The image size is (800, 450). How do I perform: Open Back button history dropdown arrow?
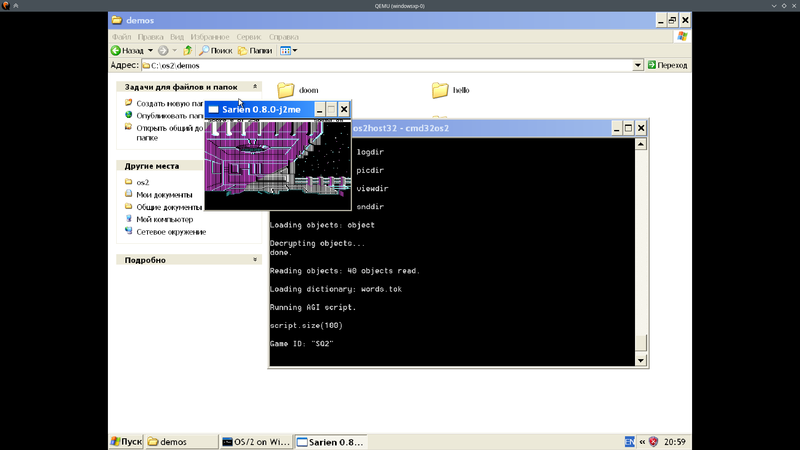click(150, 51)
